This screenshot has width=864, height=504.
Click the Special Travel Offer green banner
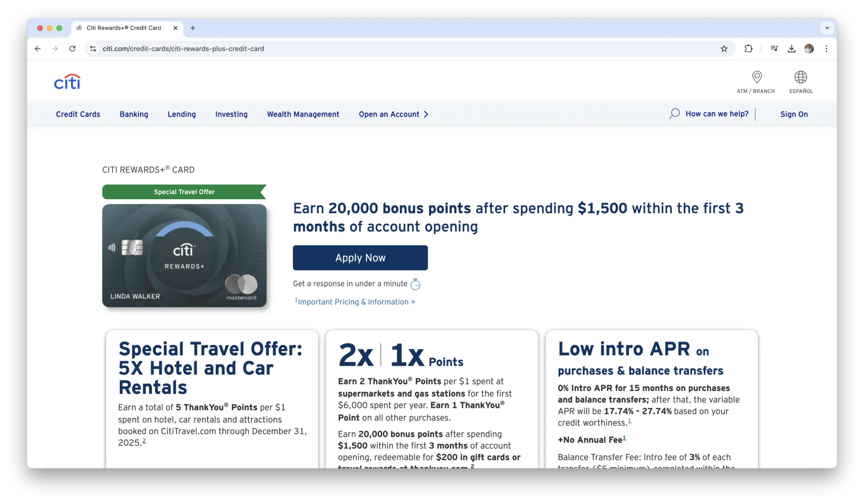tap(184, 192)
